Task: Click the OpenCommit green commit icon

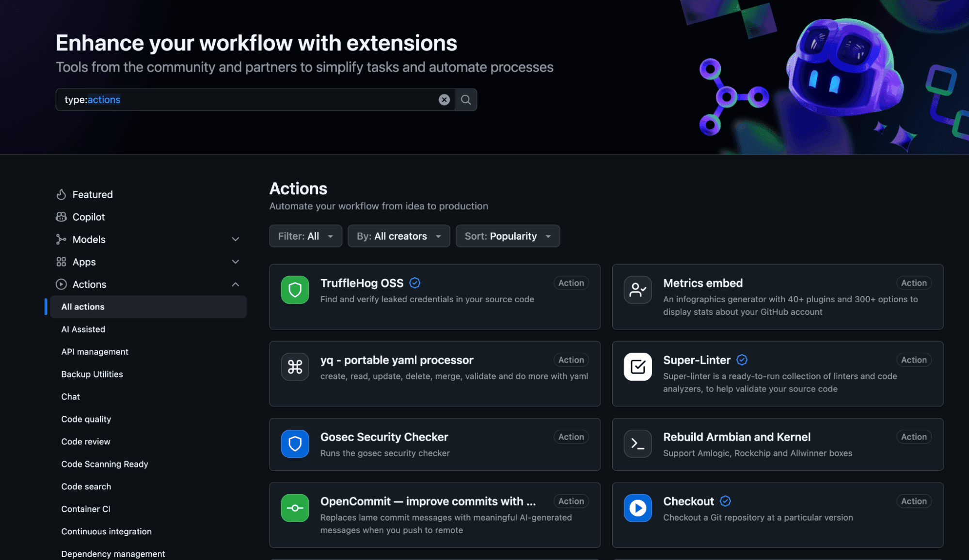Action: [x=295, y=508]
